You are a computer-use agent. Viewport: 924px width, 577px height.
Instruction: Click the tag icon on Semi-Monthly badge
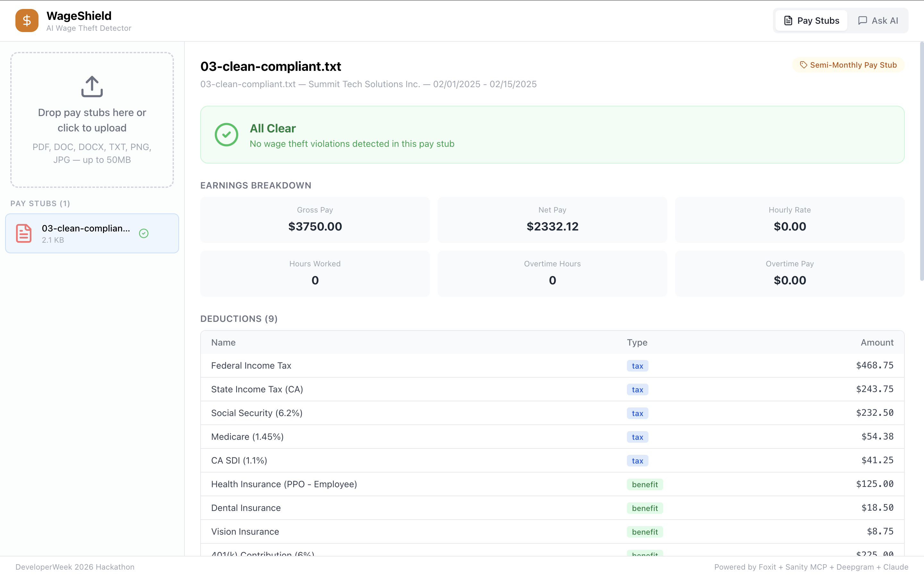coord(803,65)
